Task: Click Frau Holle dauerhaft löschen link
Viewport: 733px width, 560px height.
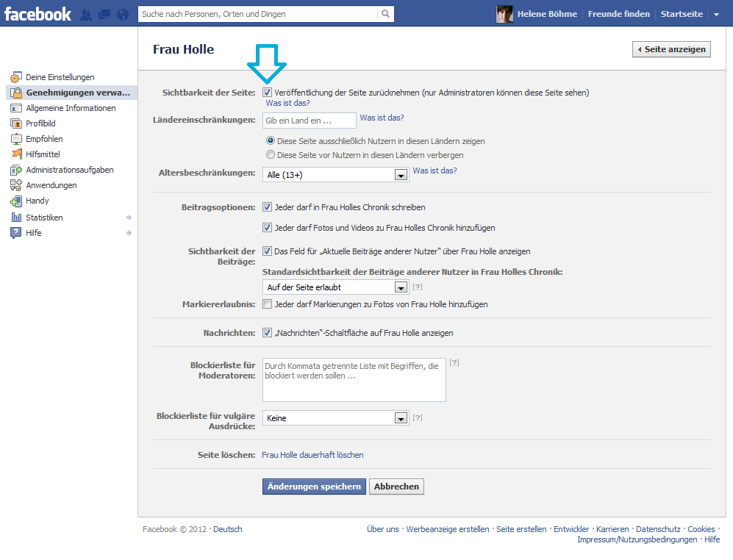Action: [312, 455]
